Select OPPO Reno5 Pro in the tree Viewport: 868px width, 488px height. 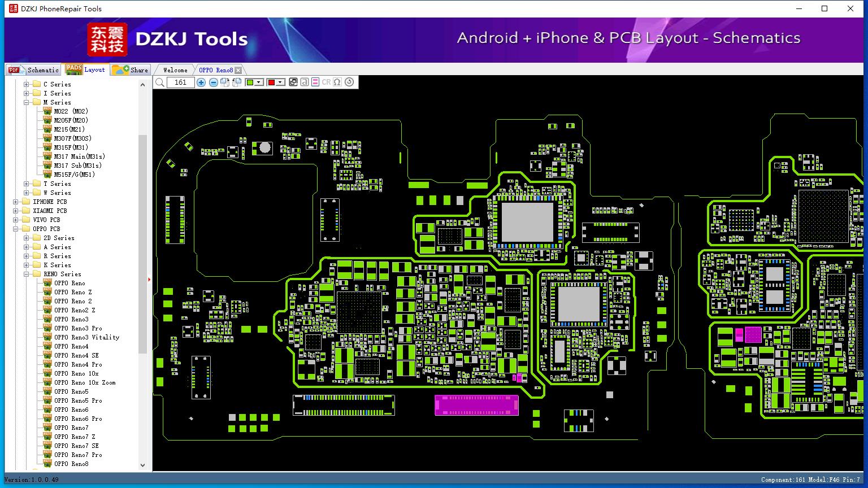(78, 400)
